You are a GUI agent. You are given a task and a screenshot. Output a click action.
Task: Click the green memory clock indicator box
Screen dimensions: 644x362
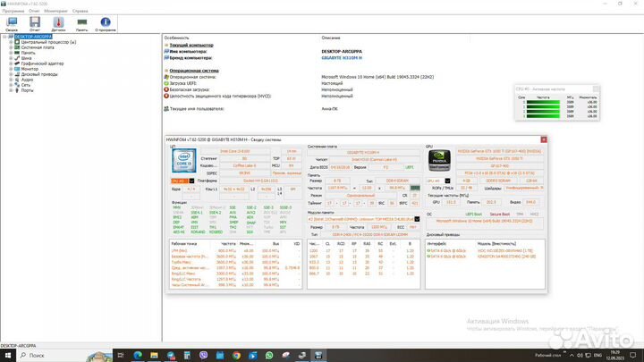point(415,188)
